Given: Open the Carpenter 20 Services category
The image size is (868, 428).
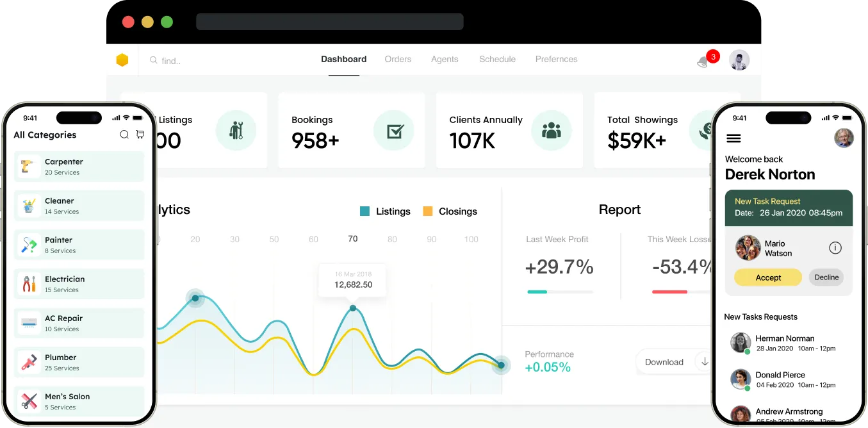Looking at the screenshot, I should pyautogui.click(x=79, y=167).
